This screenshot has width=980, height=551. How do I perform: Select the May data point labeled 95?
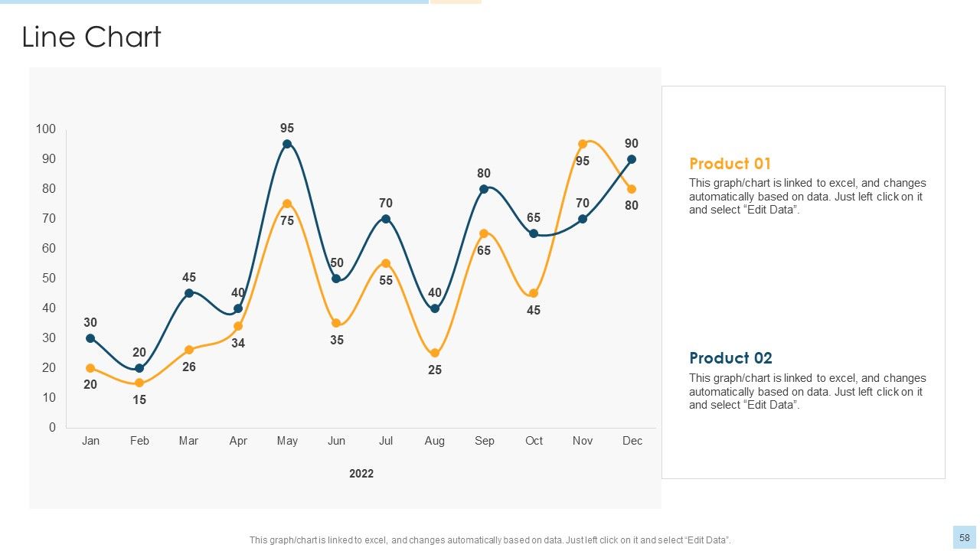[x=287, y=144]
